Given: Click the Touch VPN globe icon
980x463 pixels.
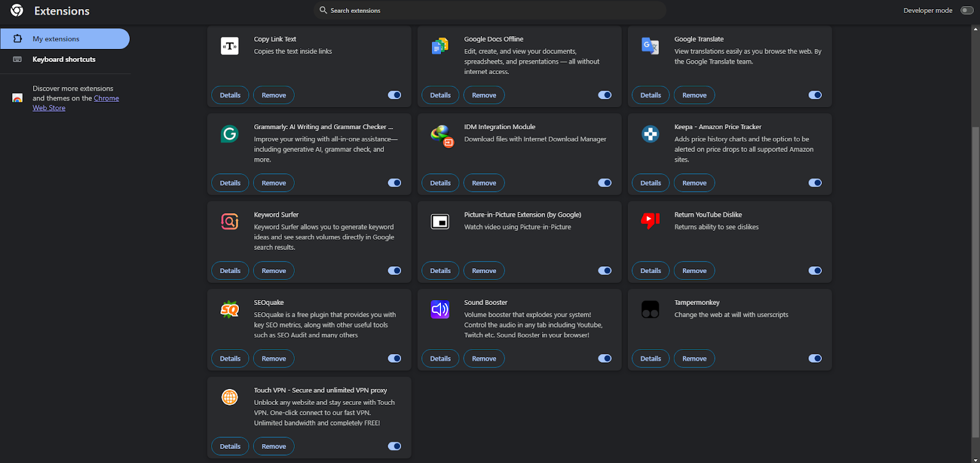Looking at the screenshot, I should pos(230,397).
